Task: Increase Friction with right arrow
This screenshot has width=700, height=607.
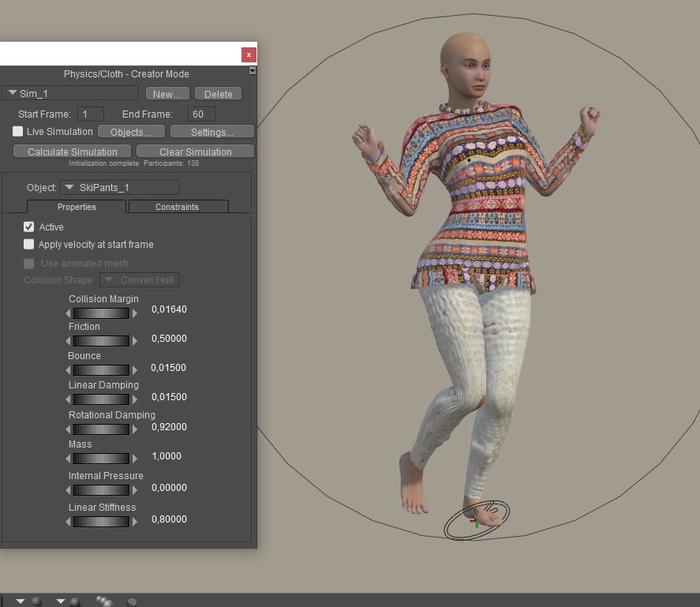Action: [x=135, y=341]
